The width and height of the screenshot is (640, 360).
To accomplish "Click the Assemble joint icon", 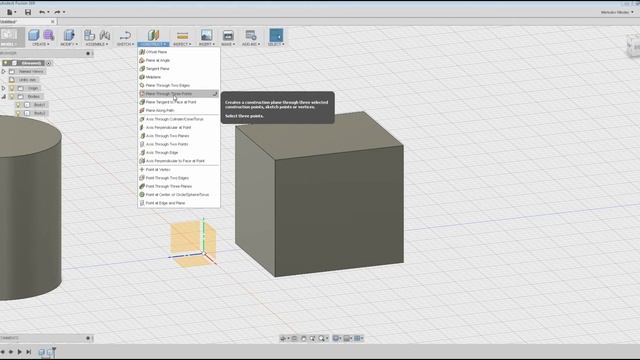I will (x=105, y=35).
